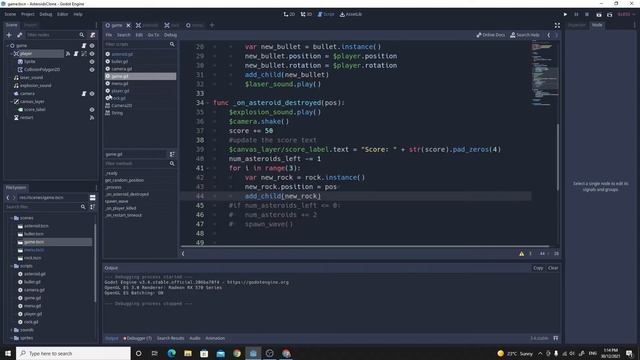Toggle the FileSystem split view mode icon

tap(93, 198)
